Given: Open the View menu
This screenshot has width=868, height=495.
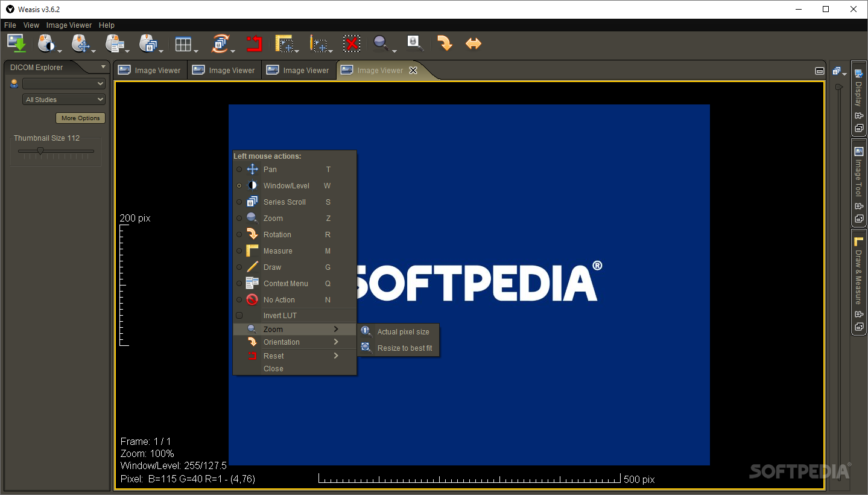Looking at the screenshot, I should pos(31,25).
